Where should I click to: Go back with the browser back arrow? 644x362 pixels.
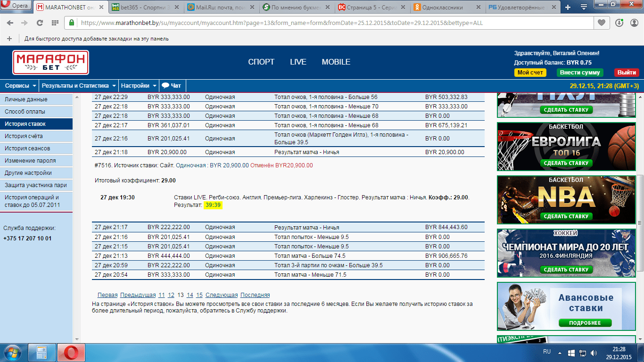point(10,23)
